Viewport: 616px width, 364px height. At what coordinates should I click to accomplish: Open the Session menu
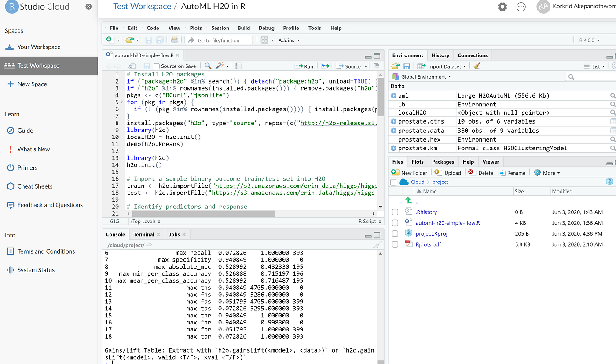220,28
